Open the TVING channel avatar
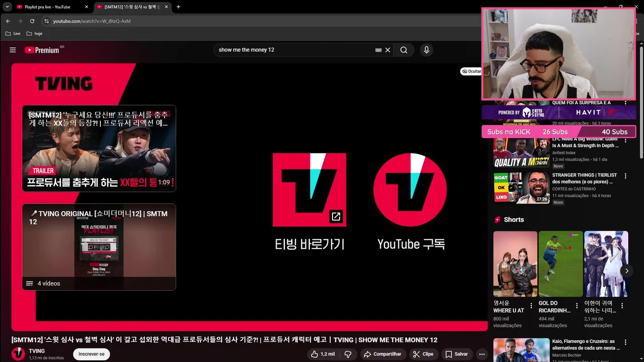This screenshot has height=362, width=644. point(18,354)
